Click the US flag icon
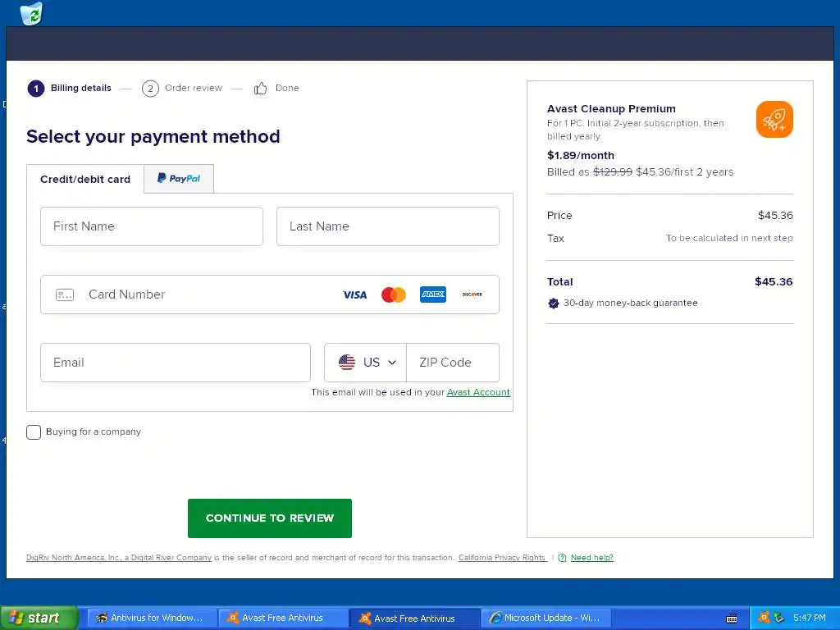The height and width of the screenshot is (630, 840). tap(347, 363)
